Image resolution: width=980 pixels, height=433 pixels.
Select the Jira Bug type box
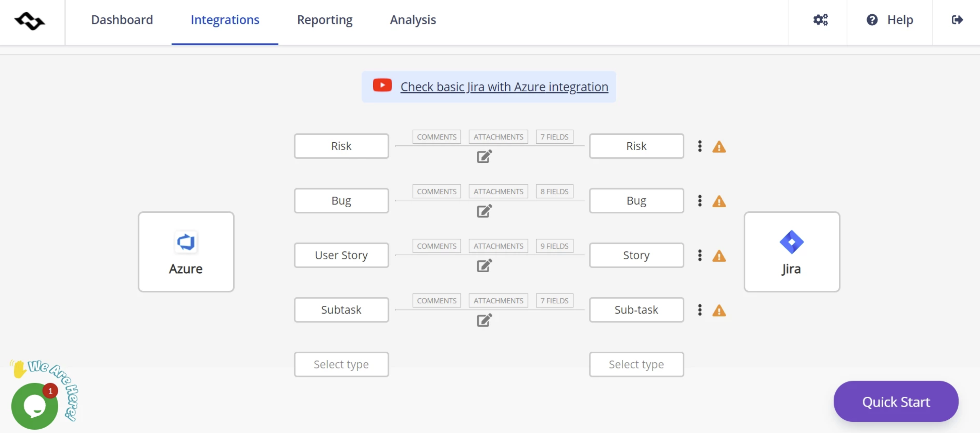636,201
